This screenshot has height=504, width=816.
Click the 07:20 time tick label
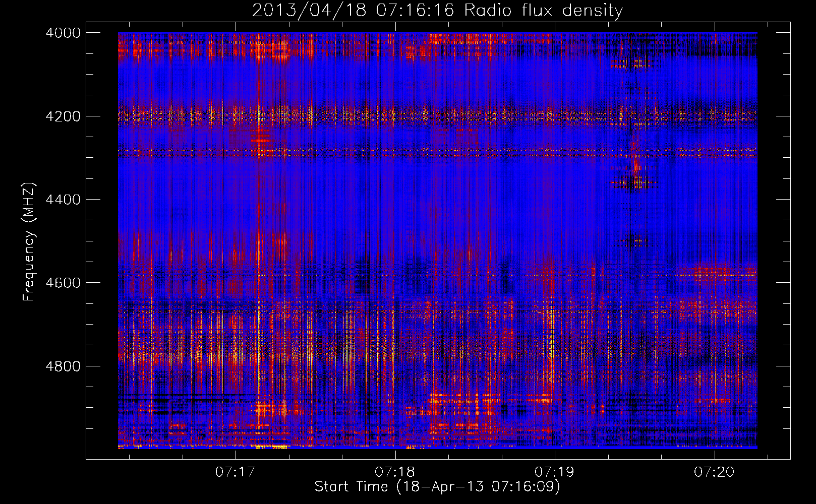click(x=714, y=472)
